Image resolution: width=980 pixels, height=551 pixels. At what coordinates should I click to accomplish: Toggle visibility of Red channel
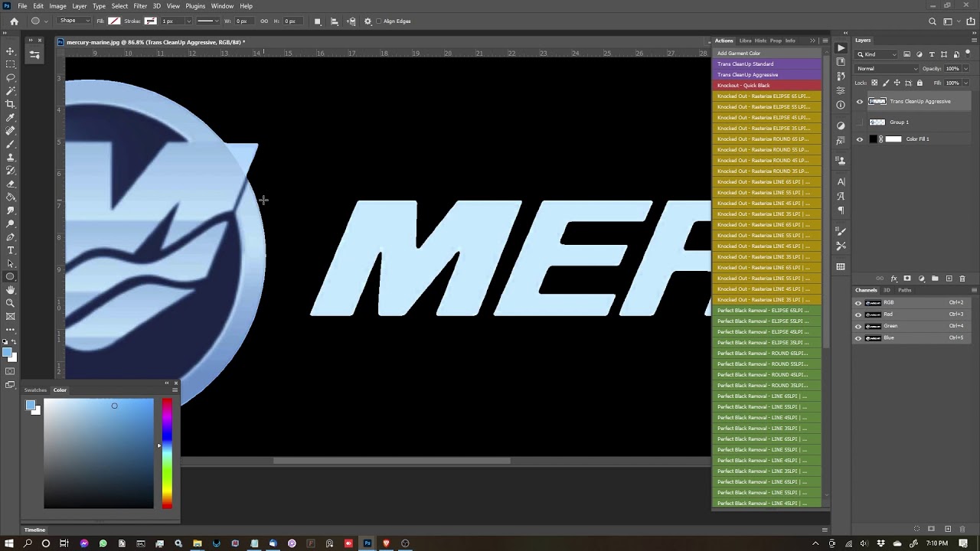(858, 315)
